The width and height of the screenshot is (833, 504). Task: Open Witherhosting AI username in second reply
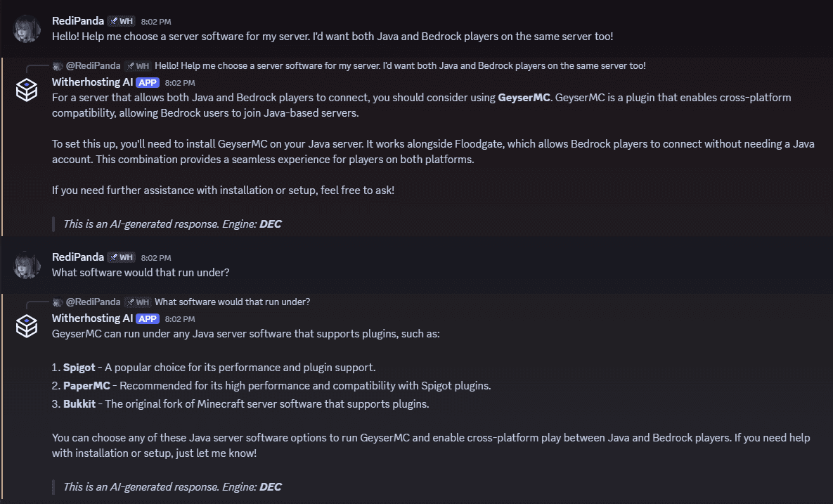pyautogui.click(x=92, y=318)
